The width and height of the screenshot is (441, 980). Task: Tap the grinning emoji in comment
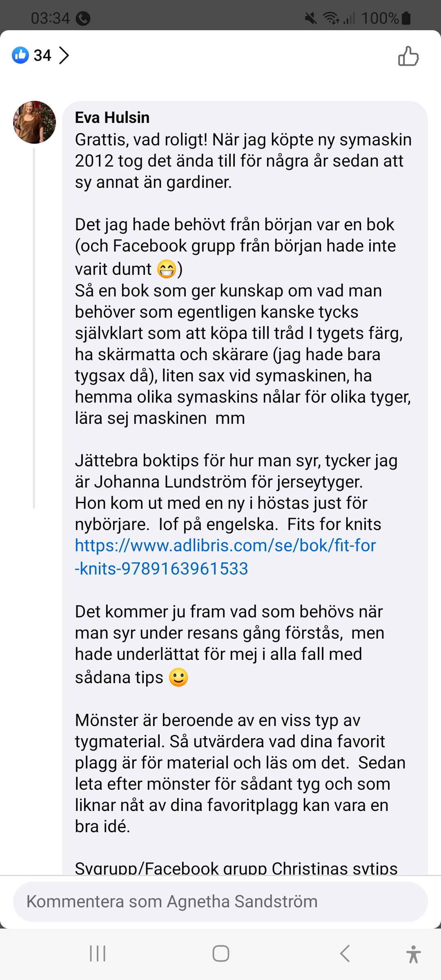(167, 269)
